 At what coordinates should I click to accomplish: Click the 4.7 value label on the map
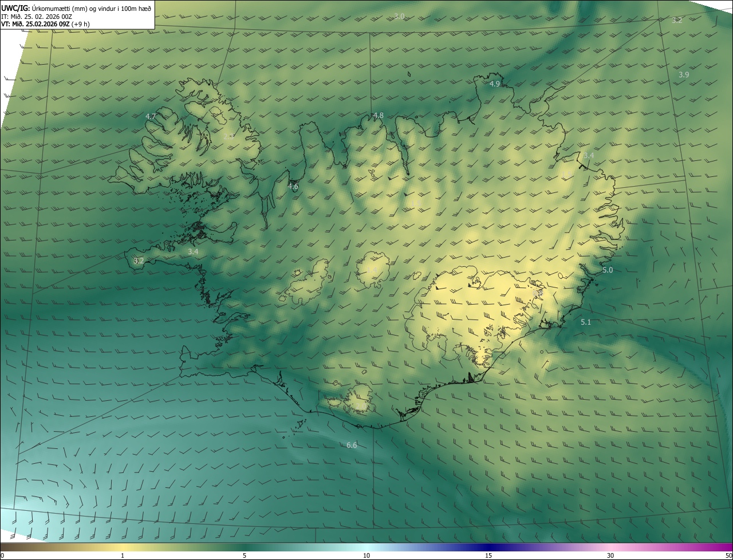click(x=151, y=116)
